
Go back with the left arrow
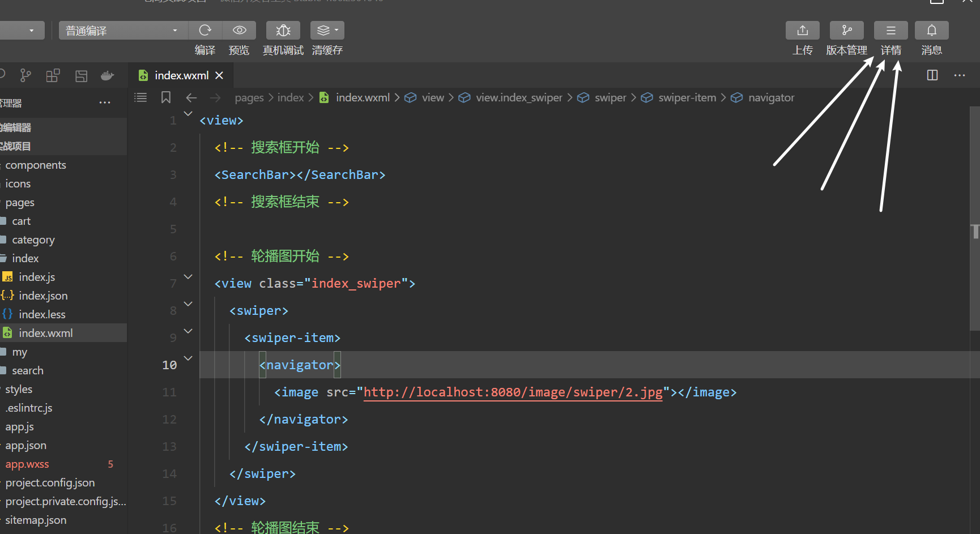(x=191, y=97)
